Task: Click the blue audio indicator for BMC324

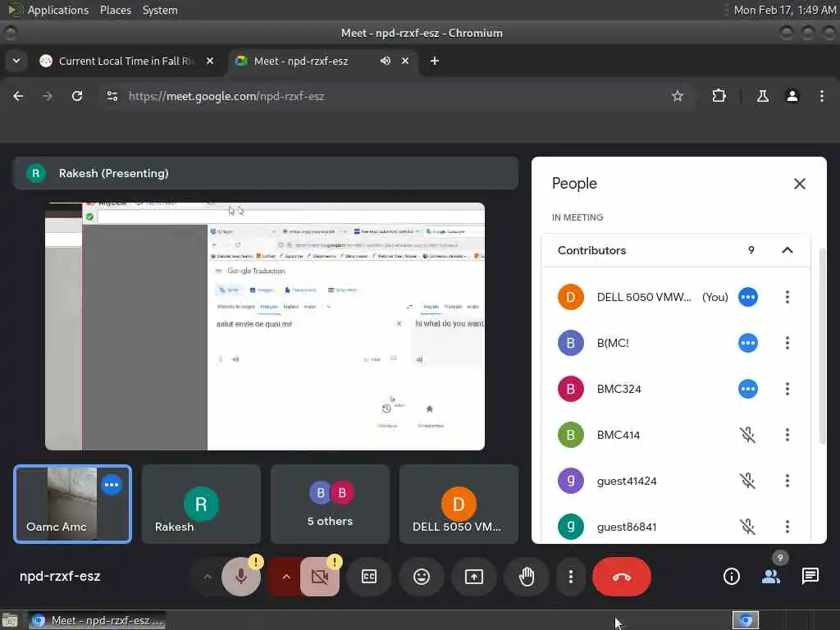Action: tap(748, 389)
